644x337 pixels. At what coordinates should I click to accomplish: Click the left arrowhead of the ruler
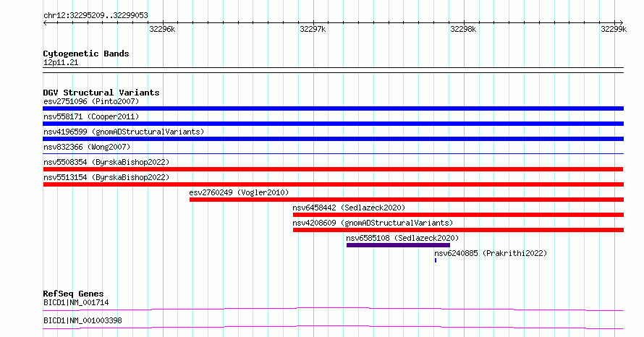click(x=45, y=23)
